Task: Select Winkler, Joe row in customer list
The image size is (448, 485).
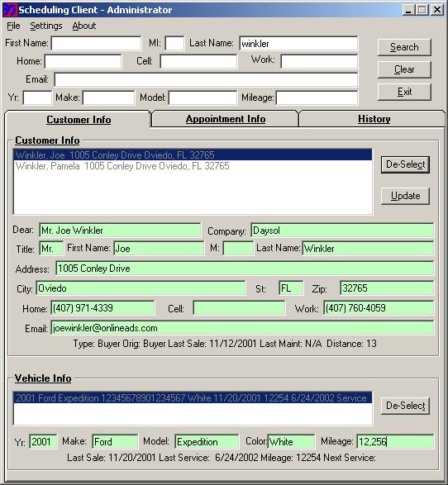Action: (x=193, y=155)
